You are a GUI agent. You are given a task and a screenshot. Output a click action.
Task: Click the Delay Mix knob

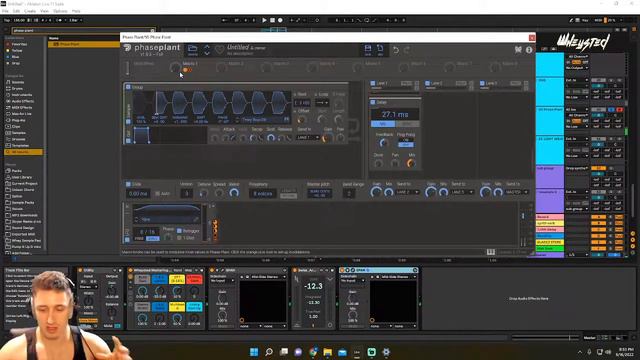pos(411,164)
